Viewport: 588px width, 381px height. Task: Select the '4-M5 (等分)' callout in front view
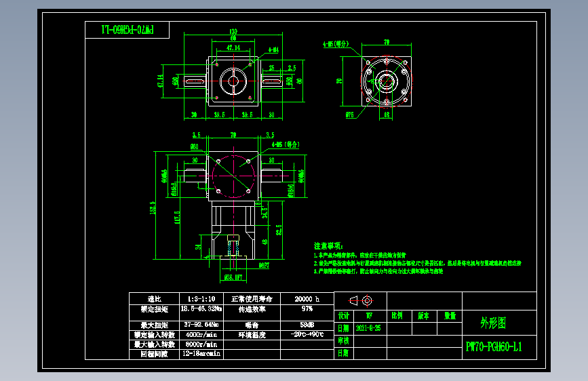pyautogui.click(x=286, y=144)
